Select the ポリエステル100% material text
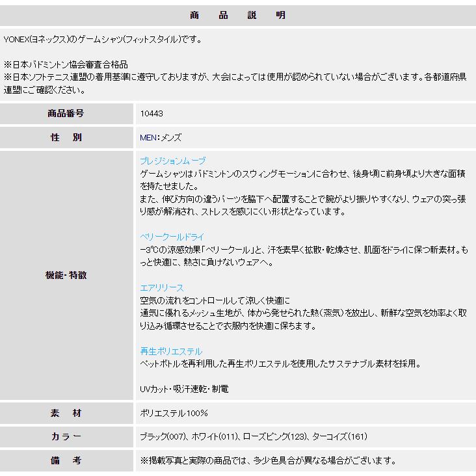The width and height of the screenshot is (476, 476). [174, 413]
